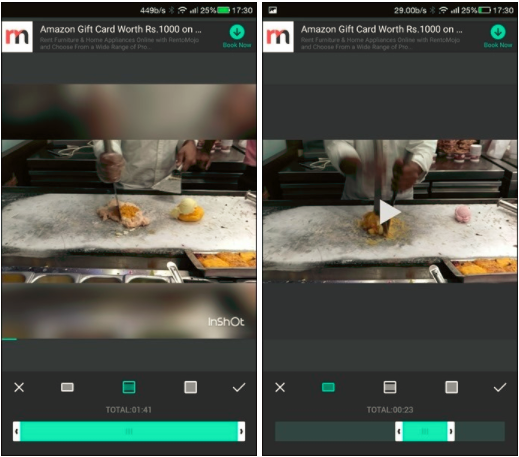Tap Bluetooth icon in left status bar
Image resolution: width=519 pixels, height=457 pixels.
(x=172, y=10)
